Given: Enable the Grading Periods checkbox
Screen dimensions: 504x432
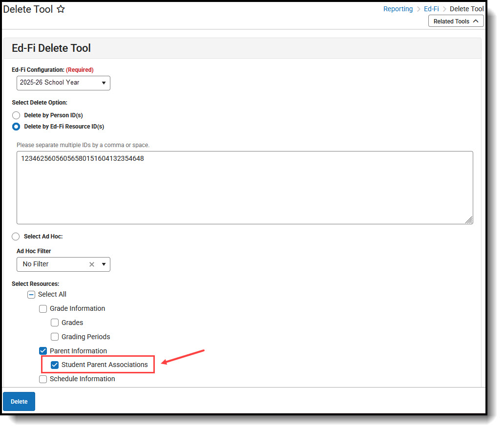Looking at the screenshot, I should (55, 337).
